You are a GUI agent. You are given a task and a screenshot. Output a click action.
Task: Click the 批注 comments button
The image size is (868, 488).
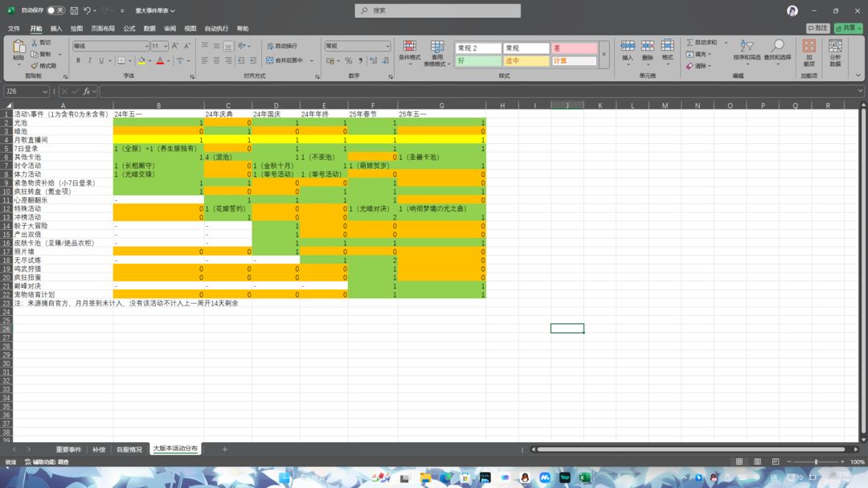(x=817, y=27)
